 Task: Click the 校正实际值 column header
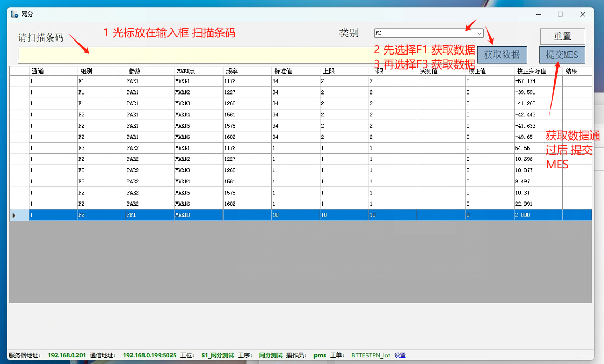(x=537, y=71)
